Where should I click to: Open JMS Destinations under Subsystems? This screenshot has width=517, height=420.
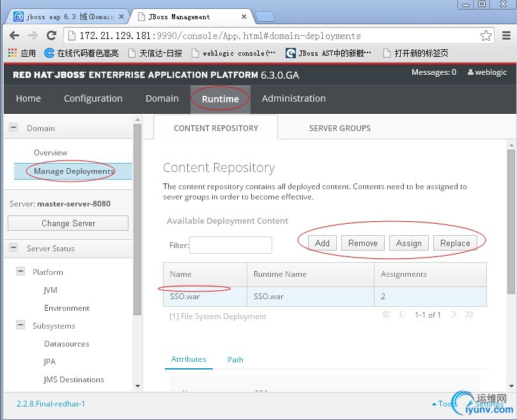[74, 380]
